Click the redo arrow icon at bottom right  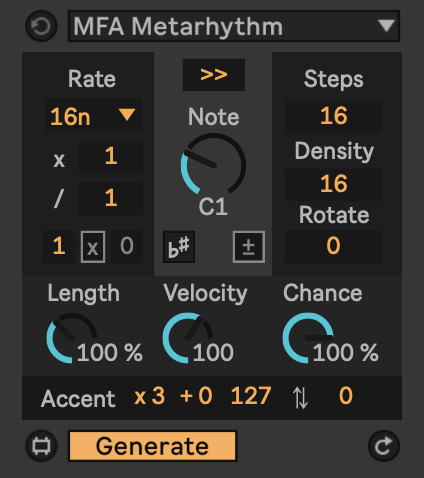pos(384,446)
